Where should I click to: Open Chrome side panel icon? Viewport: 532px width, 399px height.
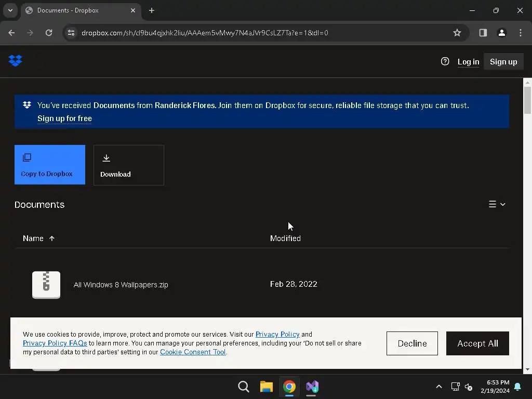coord(483,33)
